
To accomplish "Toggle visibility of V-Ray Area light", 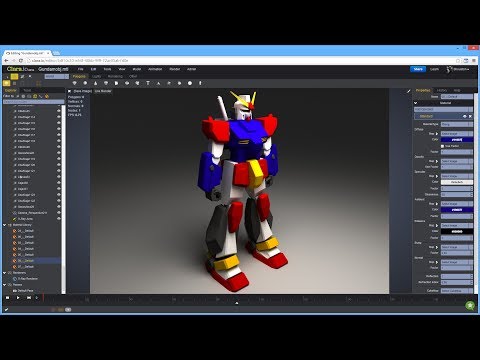I will (x=59, y=219).
